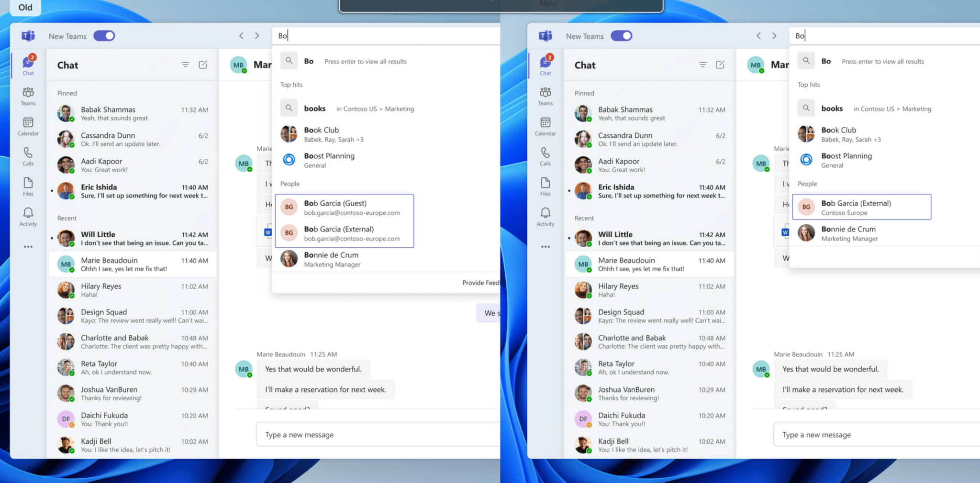This screenshot has height=483, width=980.
Task: Select 'Bo' view all results in left window
Action: pos(386,61)
